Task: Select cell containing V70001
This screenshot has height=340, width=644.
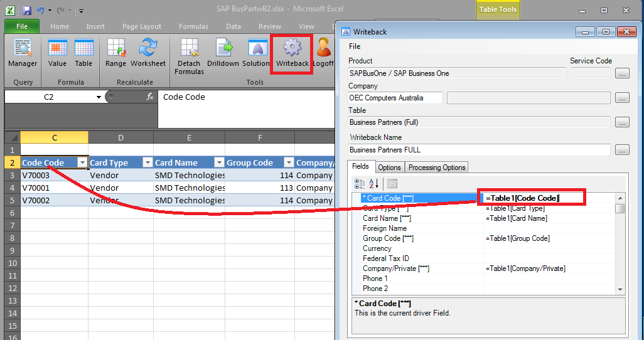Action: [54, 188]
